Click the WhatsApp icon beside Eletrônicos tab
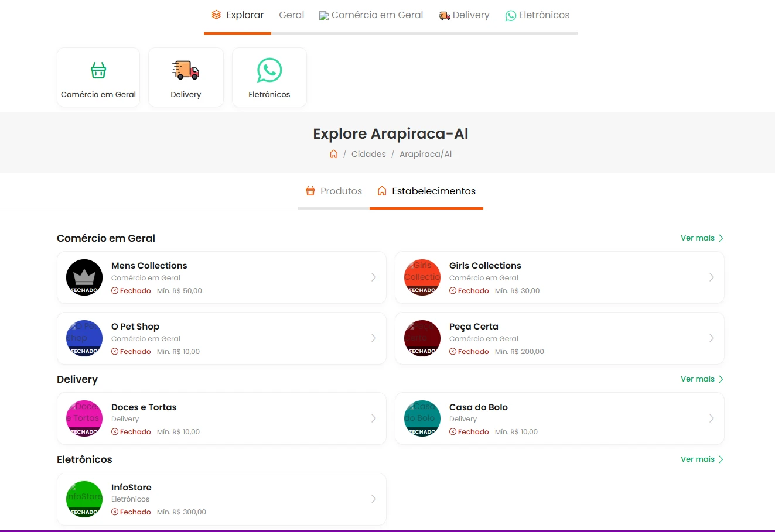775x532 pixels. click(511, 16)
